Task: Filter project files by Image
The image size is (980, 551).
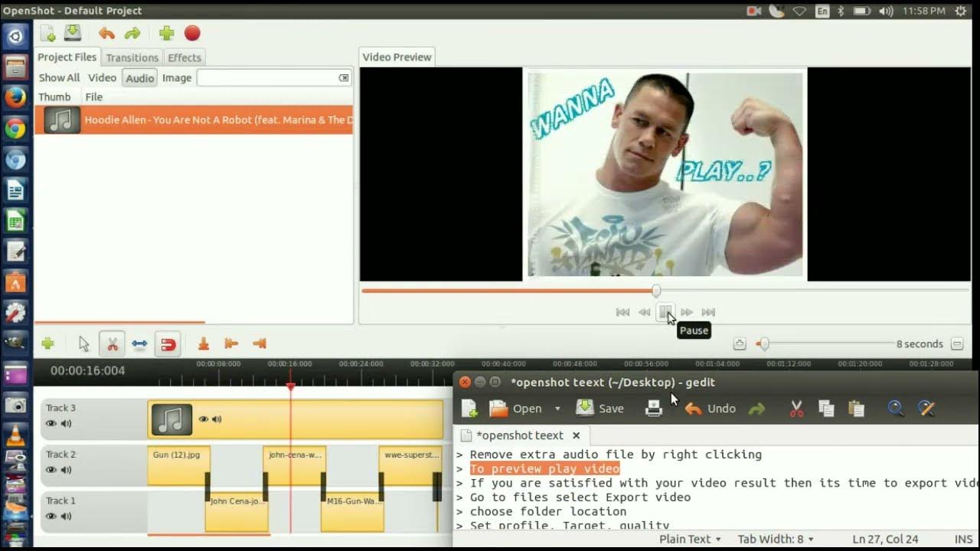Action: (177, 77)
